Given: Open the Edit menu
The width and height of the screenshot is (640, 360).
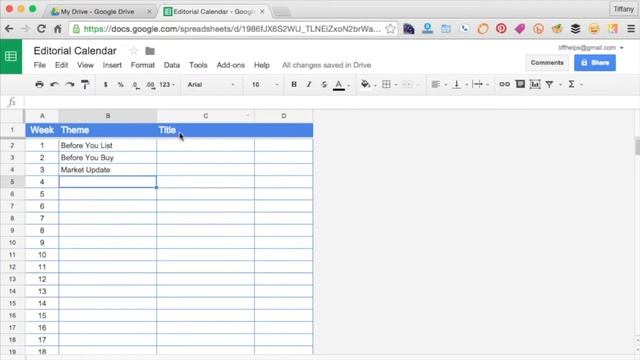Looking at the screenshot, I should pos(61,65).
